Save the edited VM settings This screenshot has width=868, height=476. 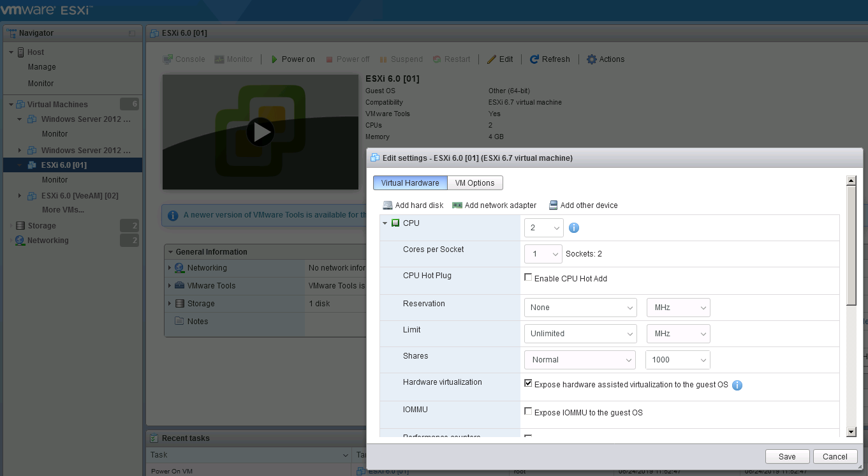[x=787, y=457]
